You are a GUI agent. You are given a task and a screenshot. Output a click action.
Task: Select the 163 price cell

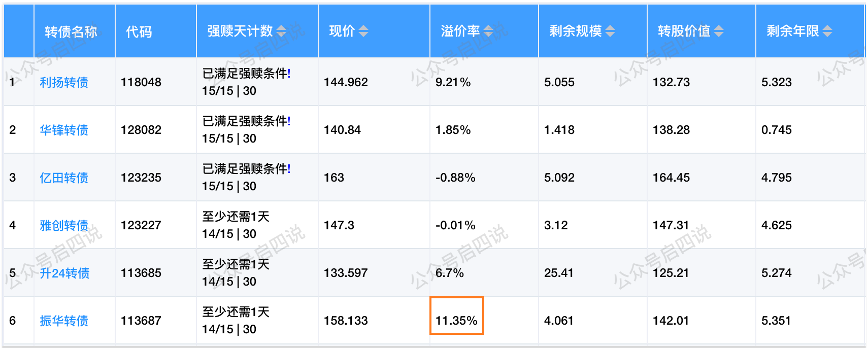[x=334, y=178]
